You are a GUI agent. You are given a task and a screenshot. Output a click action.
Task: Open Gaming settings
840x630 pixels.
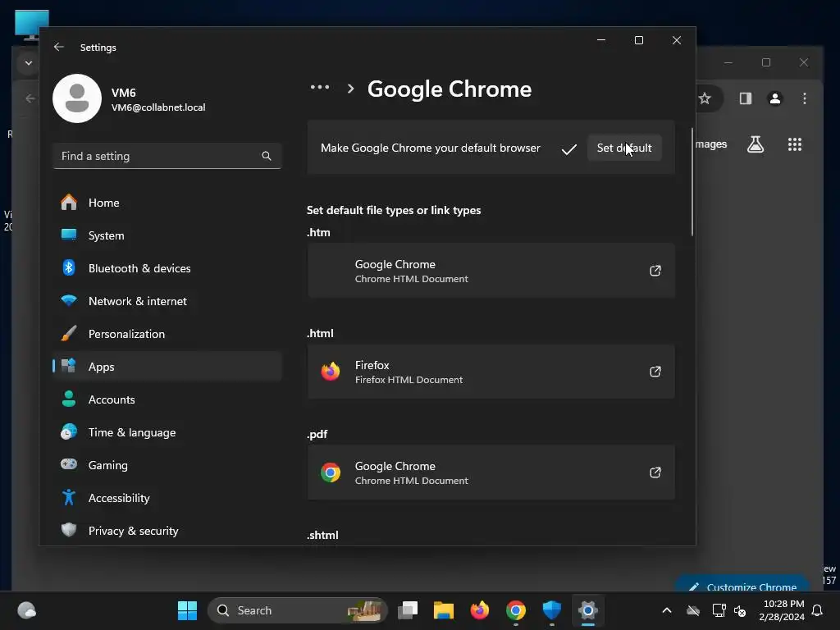167,465
